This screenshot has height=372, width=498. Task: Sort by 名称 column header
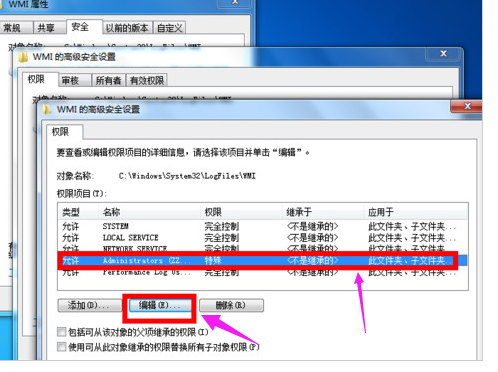[149, 212]
